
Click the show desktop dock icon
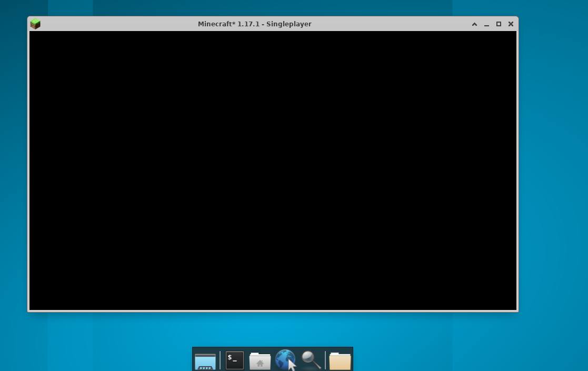205,362
